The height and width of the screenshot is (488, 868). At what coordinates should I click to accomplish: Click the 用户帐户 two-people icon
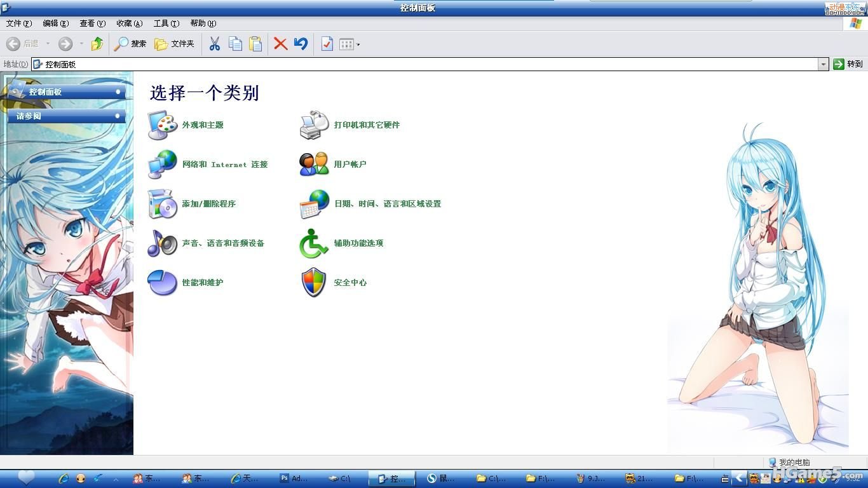(x=315, y=165)
